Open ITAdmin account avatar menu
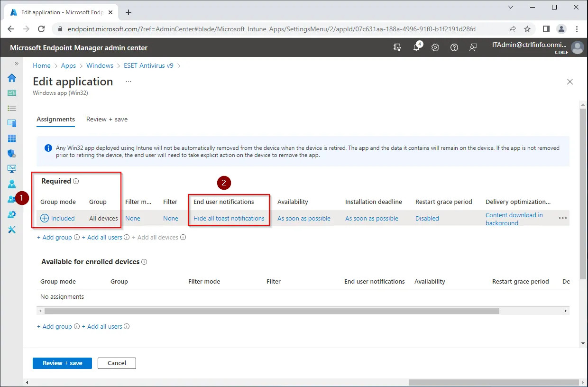 [577, 47]
